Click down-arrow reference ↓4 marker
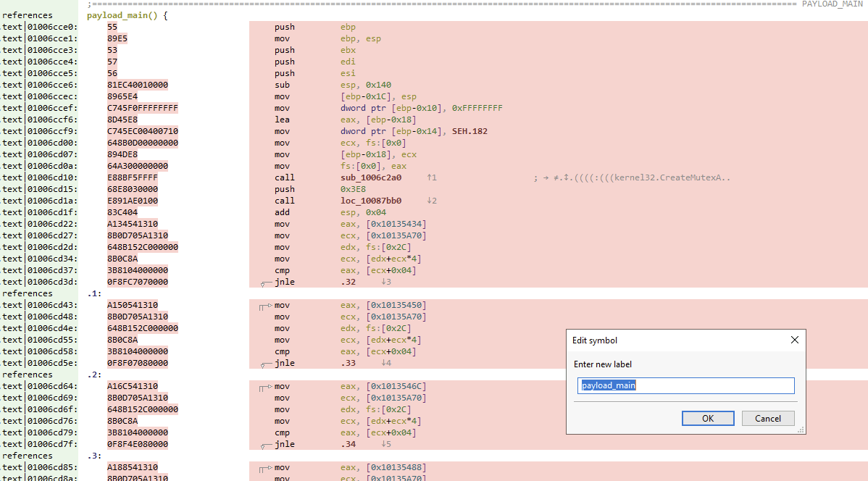868x481 pixels. [x=386, y=363]
